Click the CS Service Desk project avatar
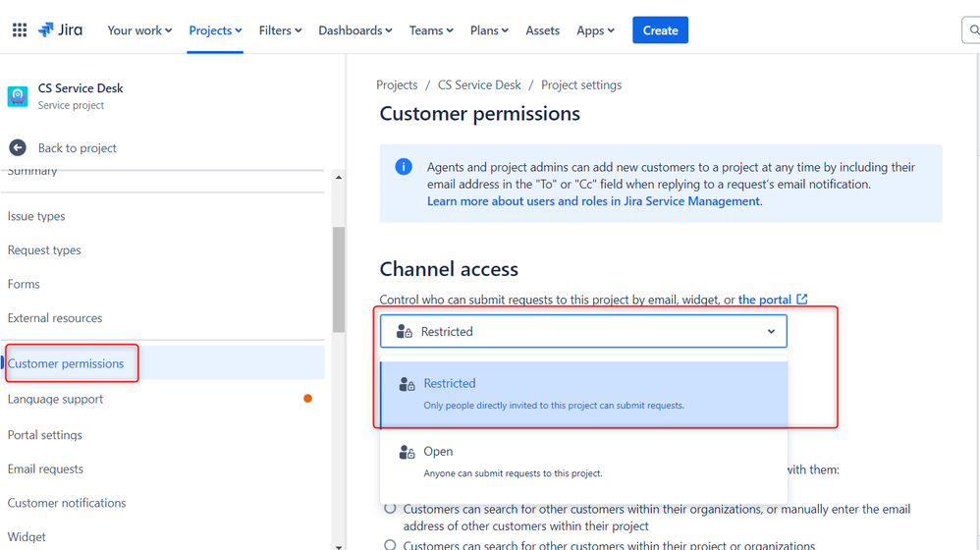This screenshot has height=550, width=980. (18, 95)
